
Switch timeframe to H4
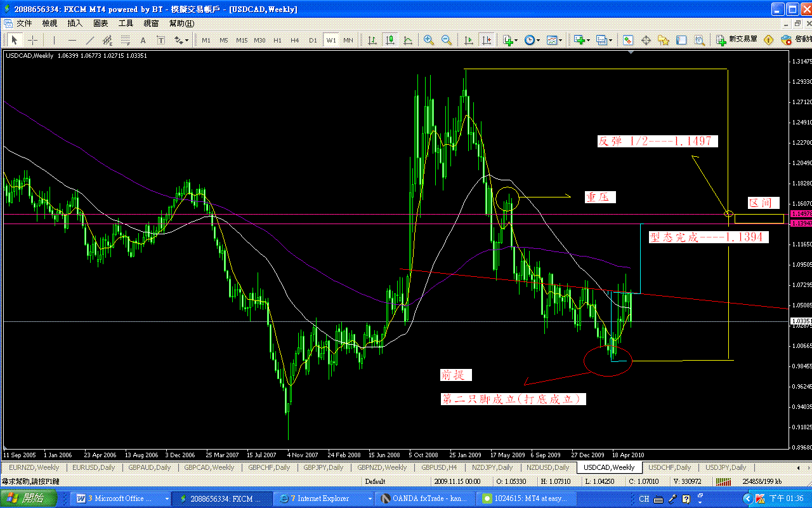pyautogui.click(x=295, y=40)
